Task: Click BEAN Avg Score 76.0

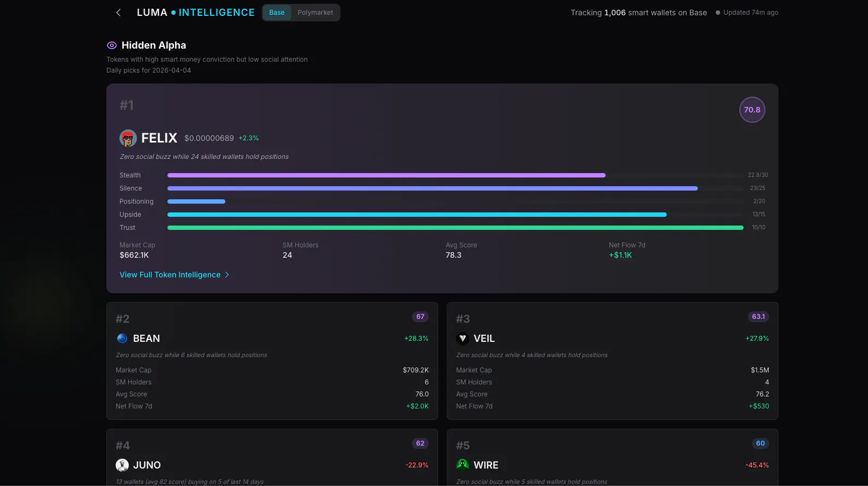Action: coord(422,394)
